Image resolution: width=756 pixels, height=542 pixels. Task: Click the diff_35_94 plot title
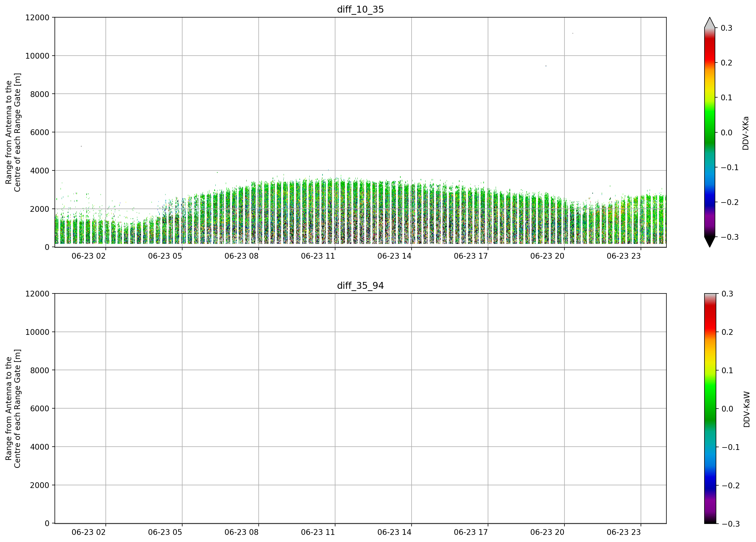[x=360, y=286]
